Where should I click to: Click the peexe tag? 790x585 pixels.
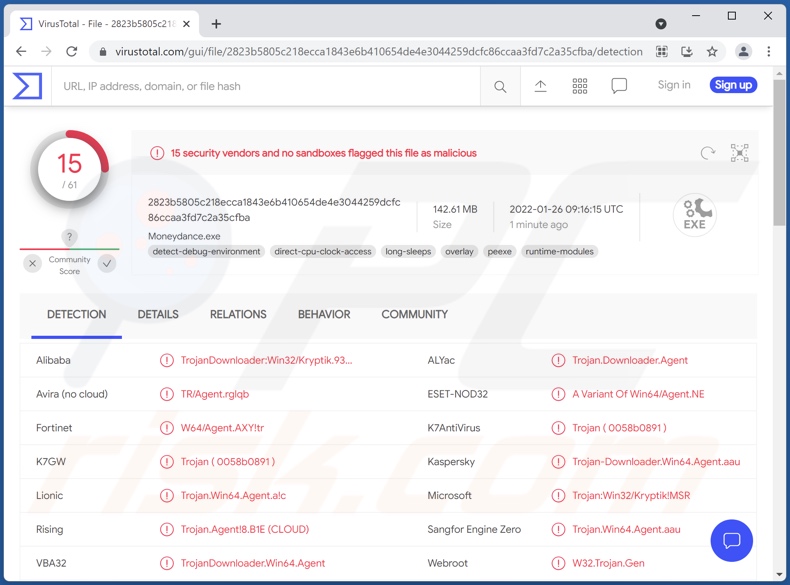499,251
